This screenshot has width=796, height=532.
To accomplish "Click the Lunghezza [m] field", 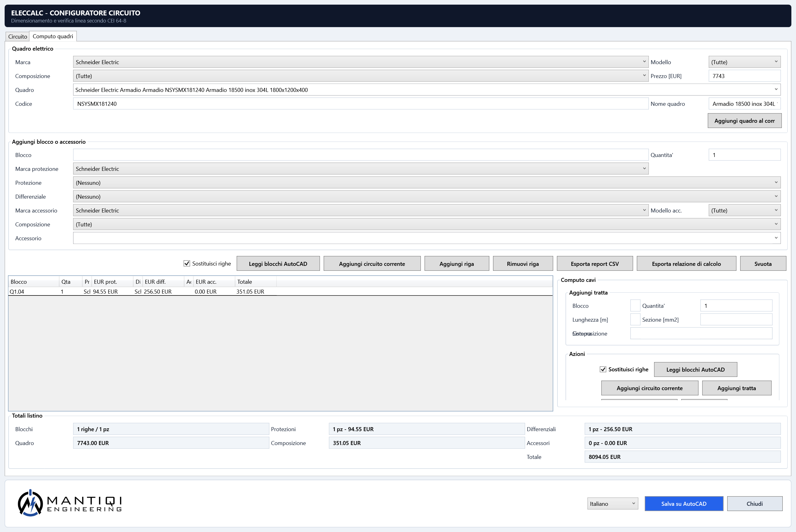I will pyautogui.click(x=635, y=320).
